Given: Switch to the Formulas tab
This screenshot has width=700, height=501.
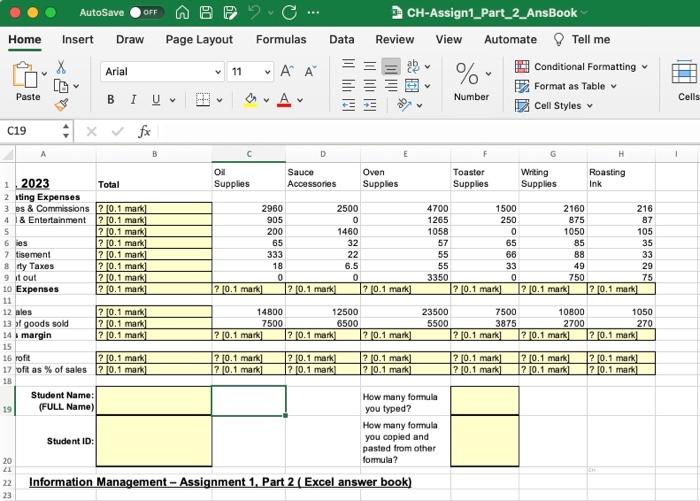Looking at the screenshot, I should click(x=281, y=39).
